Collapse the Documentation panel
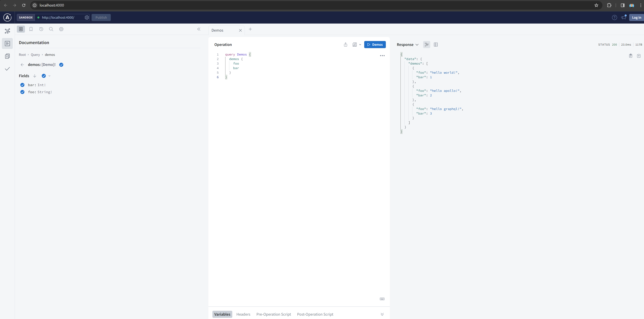This screenshot has height=319, width=644. click(x=199, y=29)
